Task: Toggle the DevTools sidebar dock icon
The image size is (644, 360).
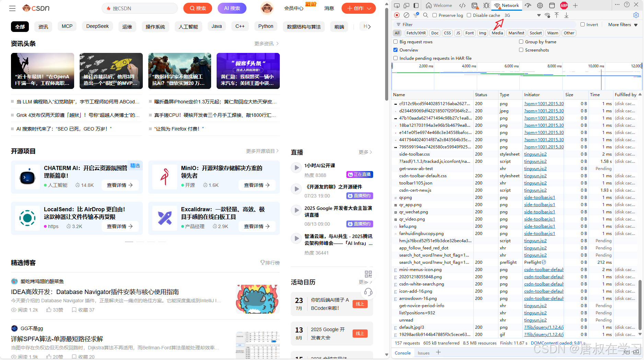Action: (x=416, y=5)
